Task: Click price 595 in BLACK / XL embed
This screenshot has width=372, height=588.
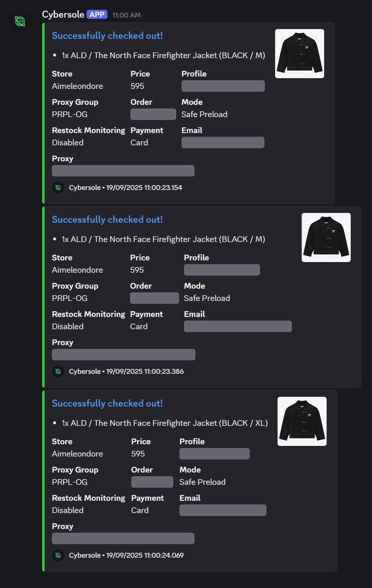Action: pyautogui.click(x=138, y=454)
